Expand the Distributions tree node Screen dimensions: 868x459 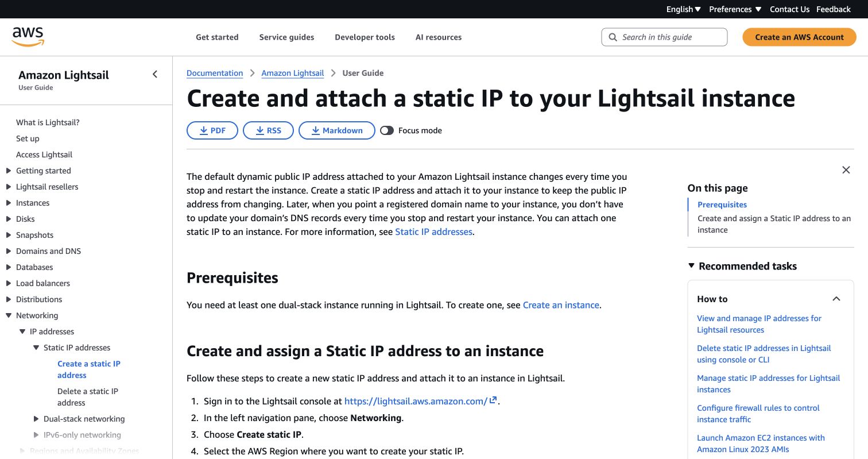pos(9,299)
